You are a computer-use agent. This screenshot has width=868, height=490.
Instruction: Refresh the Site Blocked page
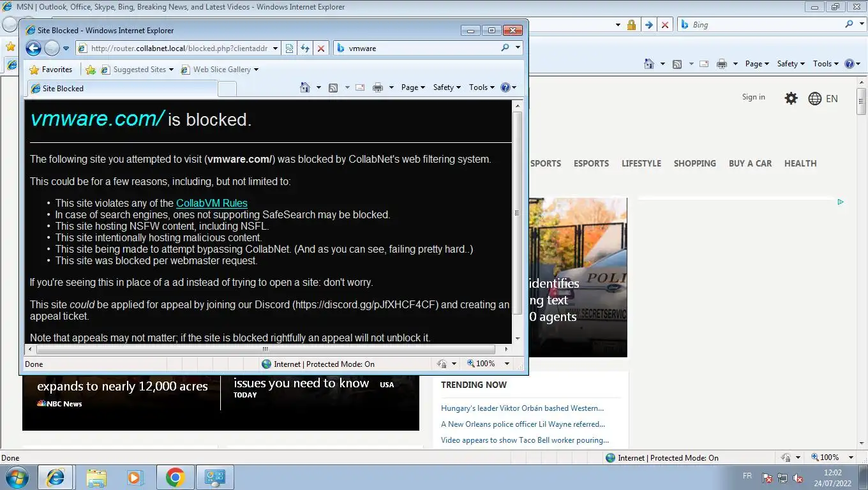pyautogui.click(x=305, y=48)
